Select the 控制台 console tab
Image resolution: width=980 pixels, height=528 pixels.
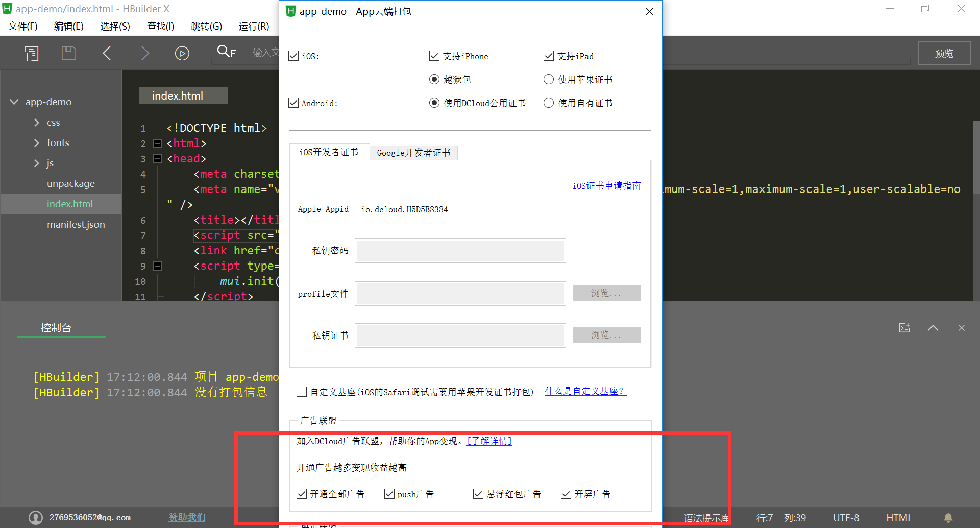pos(56,328)
